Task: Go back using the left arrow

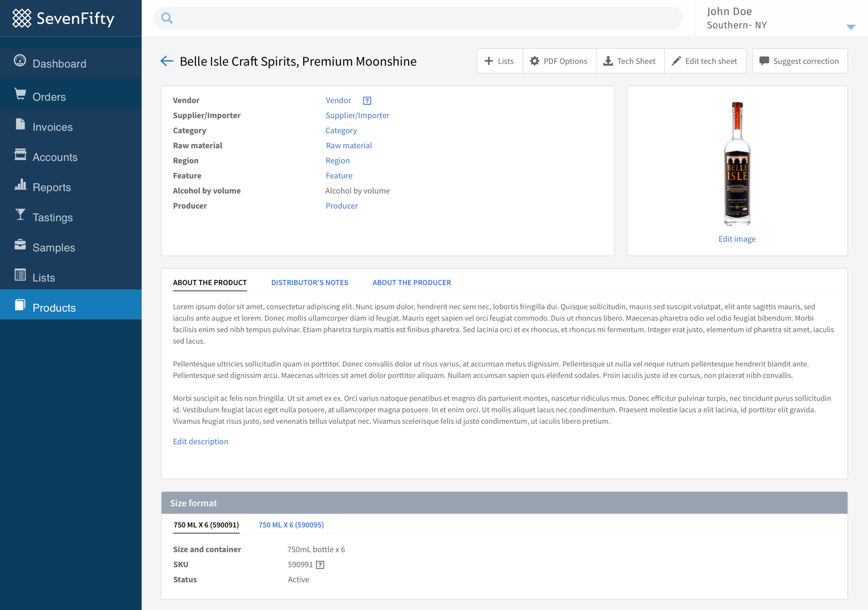Action: click(167, 61)
